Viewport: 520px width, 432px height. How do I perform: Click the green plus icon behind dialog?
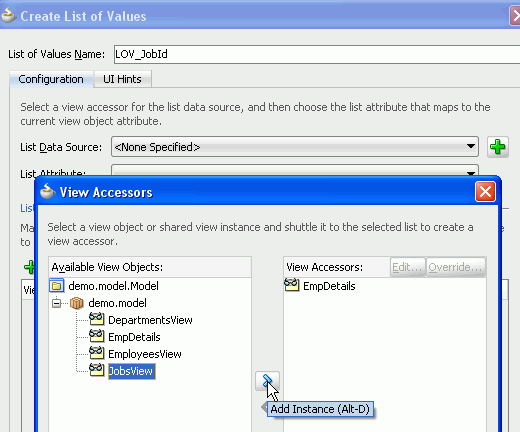pyautogui.click(x=29, y=267)
